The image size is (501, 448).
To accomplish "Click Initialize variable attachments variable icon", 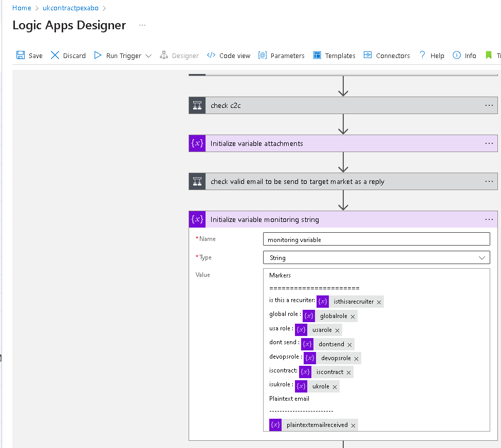I will click(x=197, y=143).
